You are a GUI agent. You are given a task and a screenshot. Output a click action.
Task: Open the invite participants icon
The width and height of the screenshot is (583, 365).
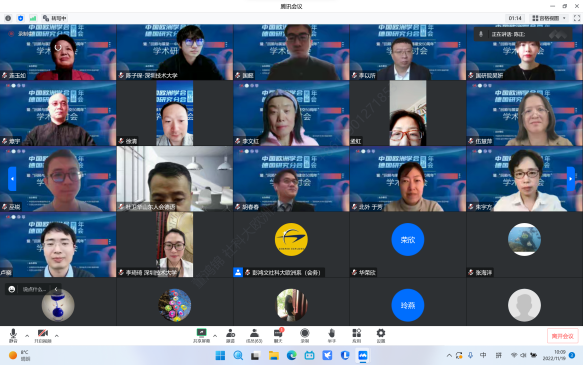click(231, 335)
